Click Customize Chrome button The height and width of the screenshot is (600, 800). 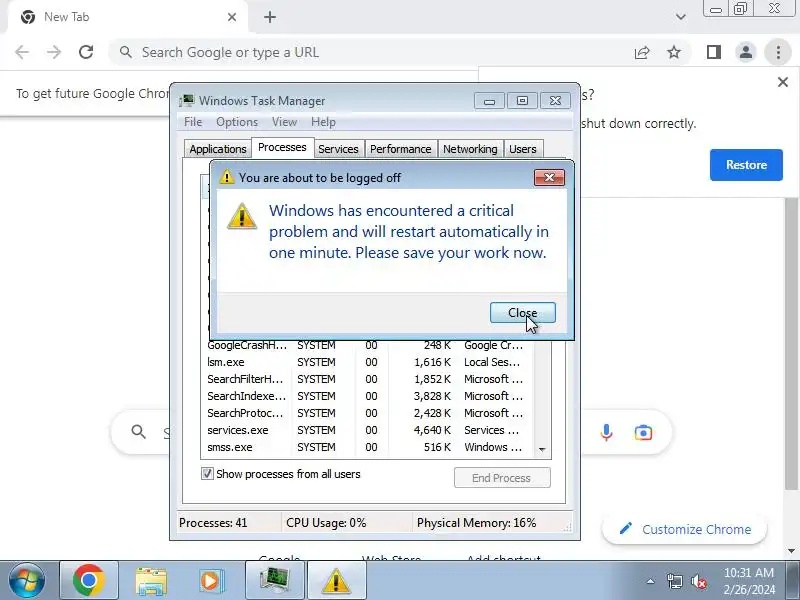(685, 529)
